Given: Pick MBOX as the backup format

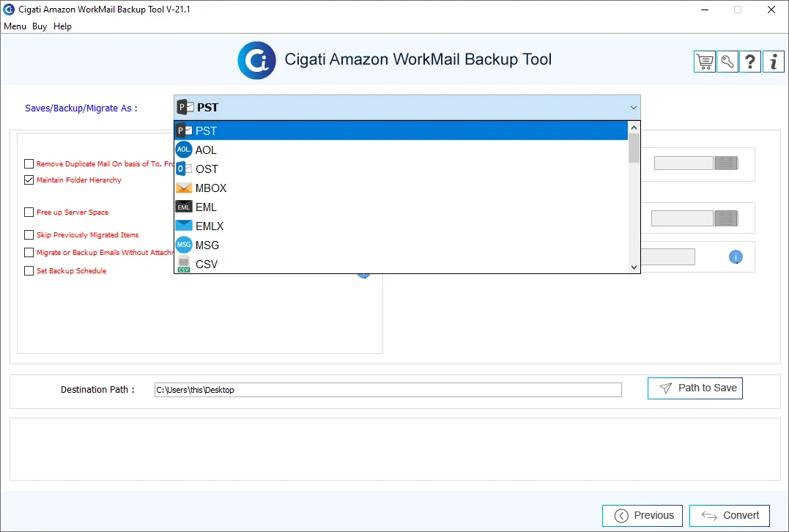Looking at the screenshot, I should [401, 188].
